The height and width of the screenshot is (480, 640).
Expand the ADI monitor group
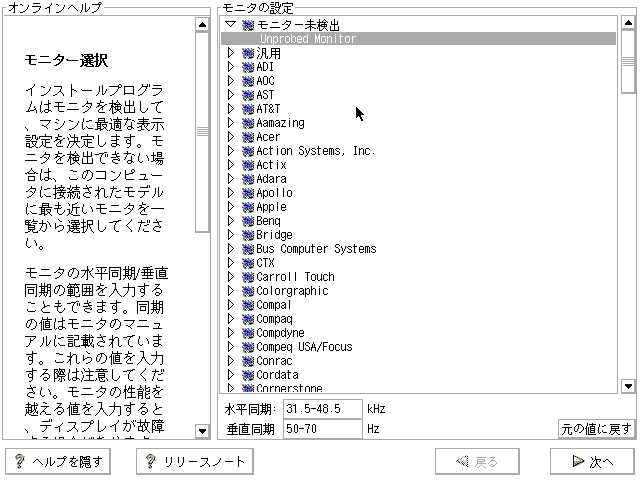[x=231, y=67]
